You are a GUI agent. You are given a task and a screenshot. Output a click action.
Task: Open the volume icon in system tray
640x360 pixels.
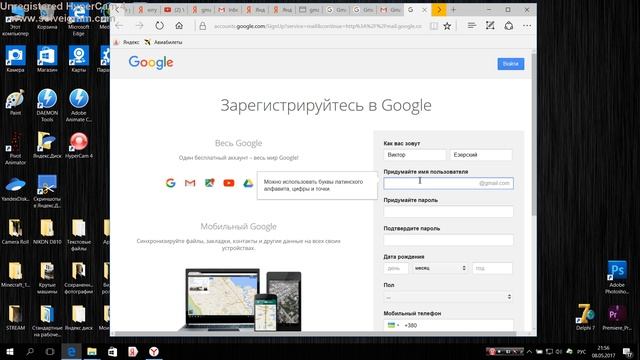point(559,351)
